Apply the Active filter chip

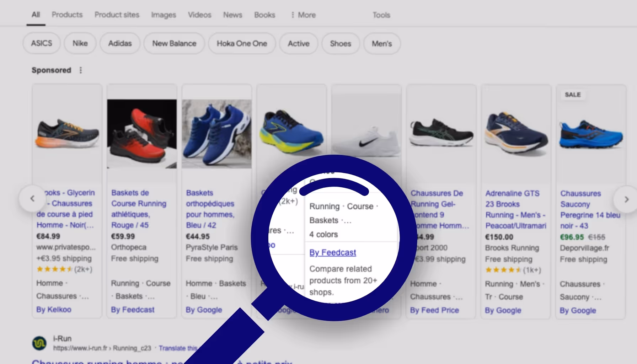pos(299,43)
